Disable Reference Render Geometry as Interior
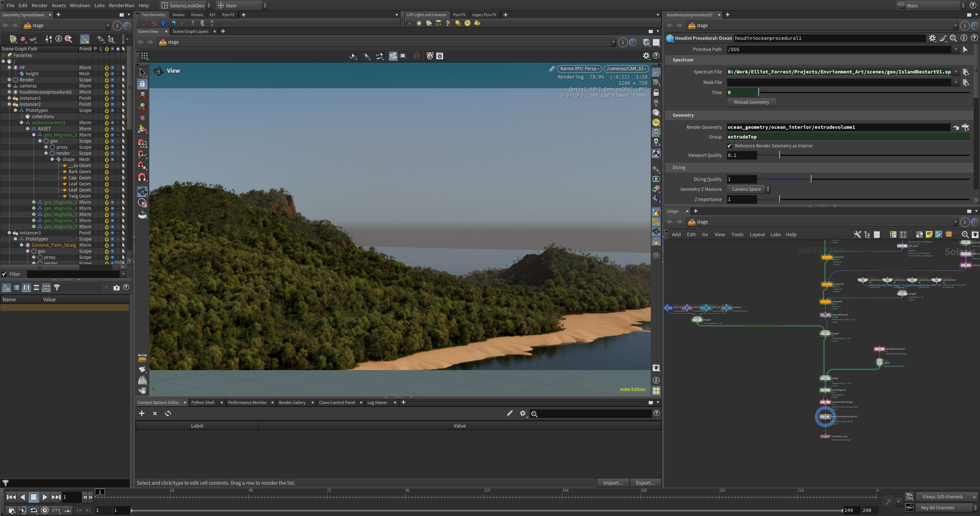 pyautogui.click(x=730, y=146)
